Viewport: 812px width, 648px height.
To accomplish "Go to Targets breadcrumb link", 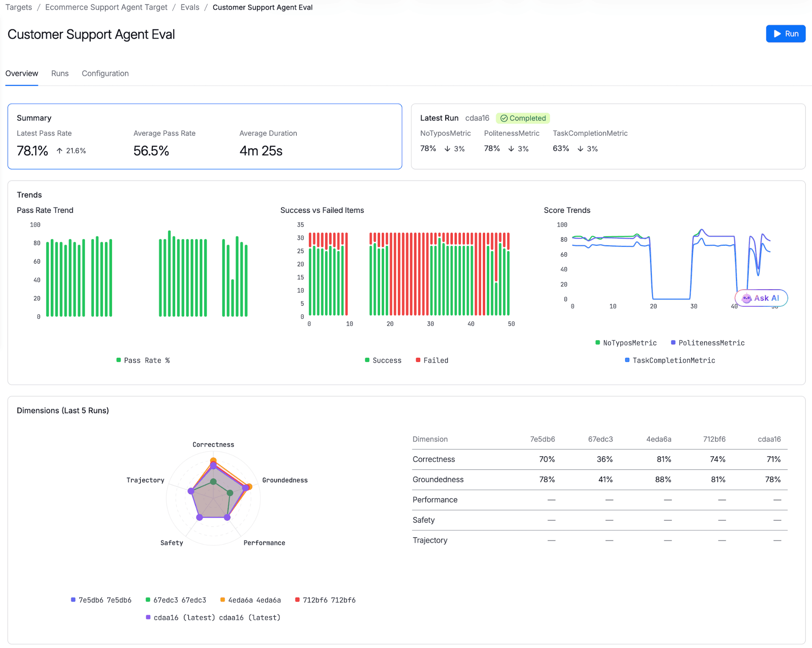I will 19,7.
